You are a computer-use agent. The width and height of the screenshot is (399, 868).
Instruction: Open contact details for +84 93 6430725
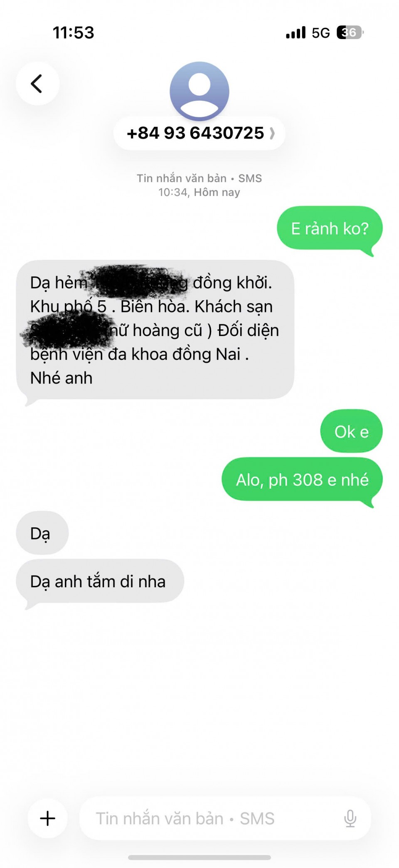199,133
